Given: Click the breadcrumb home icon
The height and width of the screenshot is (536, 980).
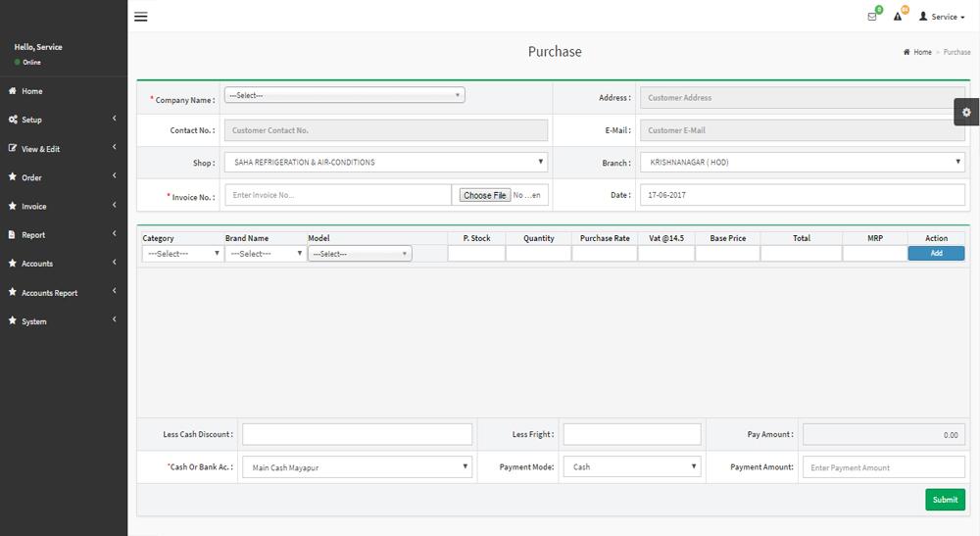Looking at the screenshot, I should click(906, 52).
